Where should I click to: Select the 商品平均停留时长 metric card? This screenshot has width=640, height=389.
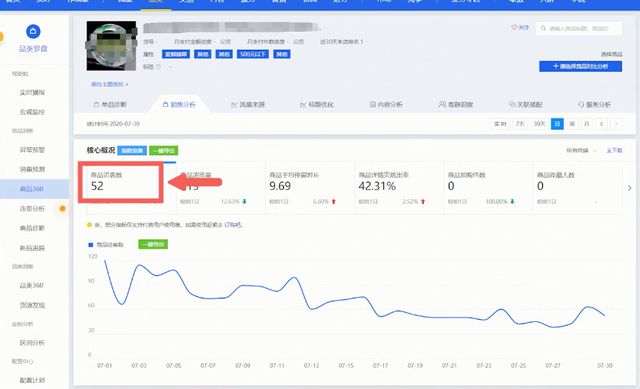pyautogui.click(x=310, y=188)
